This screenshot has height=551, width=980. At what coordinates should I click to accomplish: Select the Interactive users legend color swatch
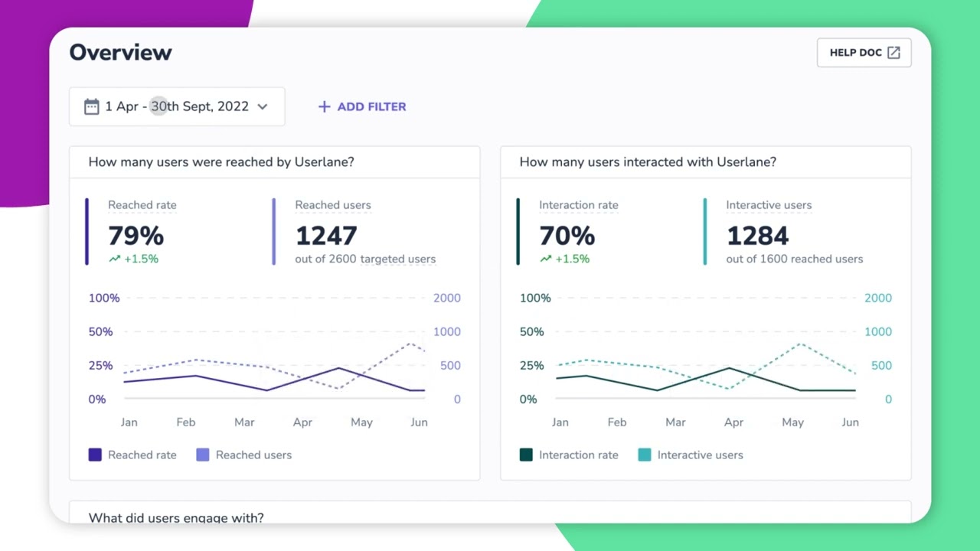pyautogui.click(x=645, y=455)
